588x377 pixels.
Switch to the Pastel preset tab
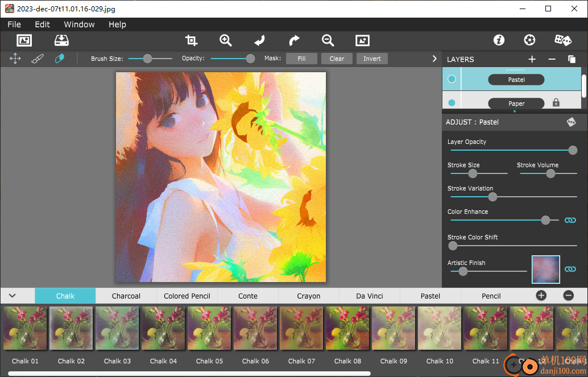[430, 296]
